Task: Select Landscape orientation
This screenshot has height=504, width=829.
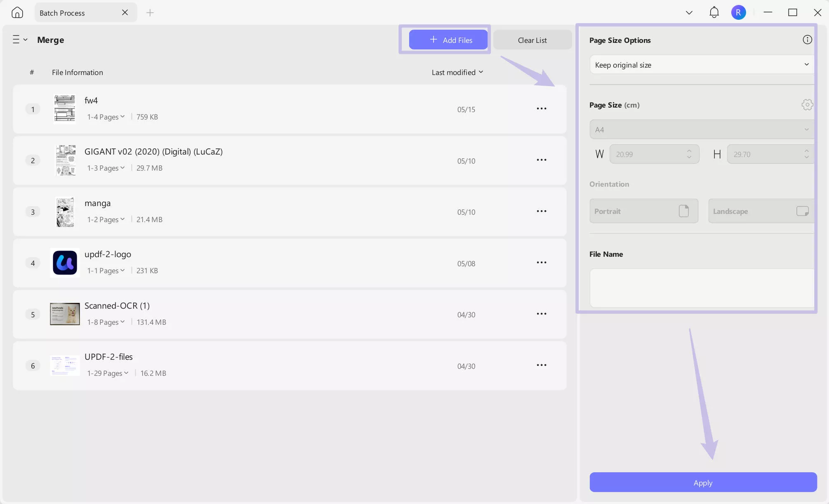Action: coord(761,211)
